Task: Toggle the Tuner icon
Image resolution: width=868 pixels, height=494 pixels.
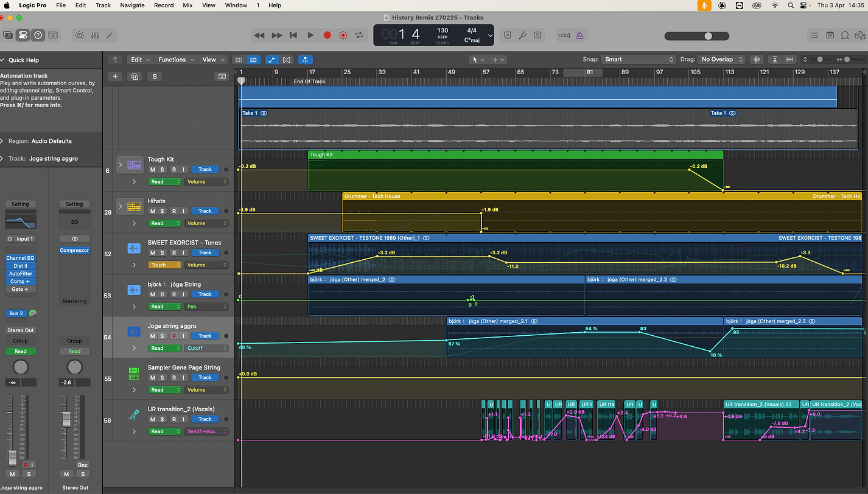Action: [x=522, y=35]
